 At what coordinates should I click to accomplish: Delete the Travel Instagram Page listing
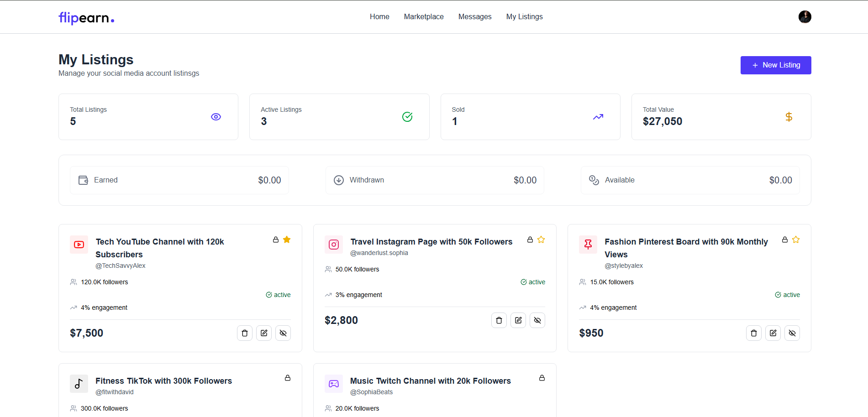tap(499, 320)
